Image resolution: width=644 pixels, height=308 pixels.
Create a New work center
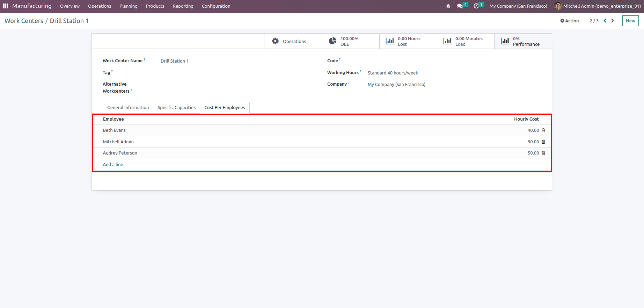click(630, 21)
